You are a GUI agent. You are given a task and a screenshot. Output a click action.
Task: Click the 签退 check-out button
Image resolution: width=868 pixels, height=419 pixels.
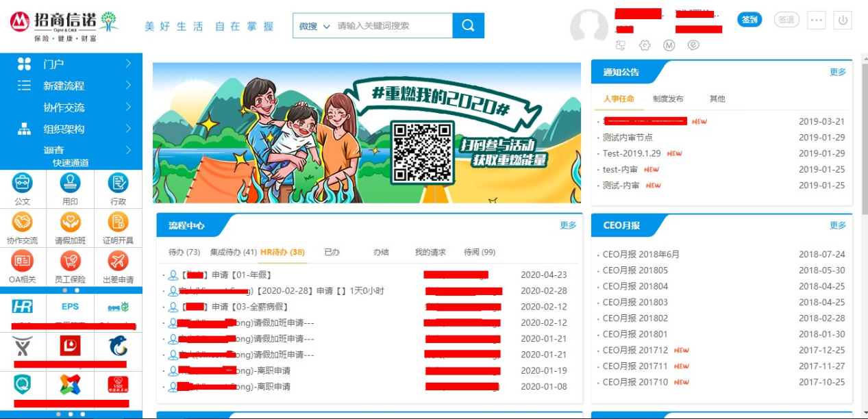[786, 20]
